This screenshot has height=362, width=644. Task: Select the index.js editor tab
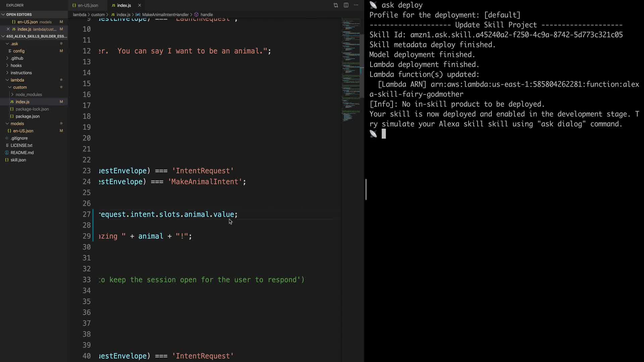124,5
